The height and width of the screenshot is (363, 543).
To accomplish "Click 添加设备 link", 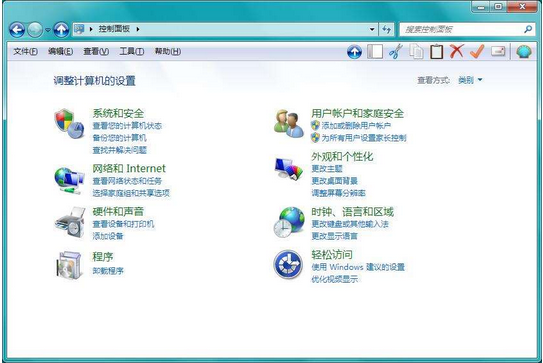I will point(108,236).
